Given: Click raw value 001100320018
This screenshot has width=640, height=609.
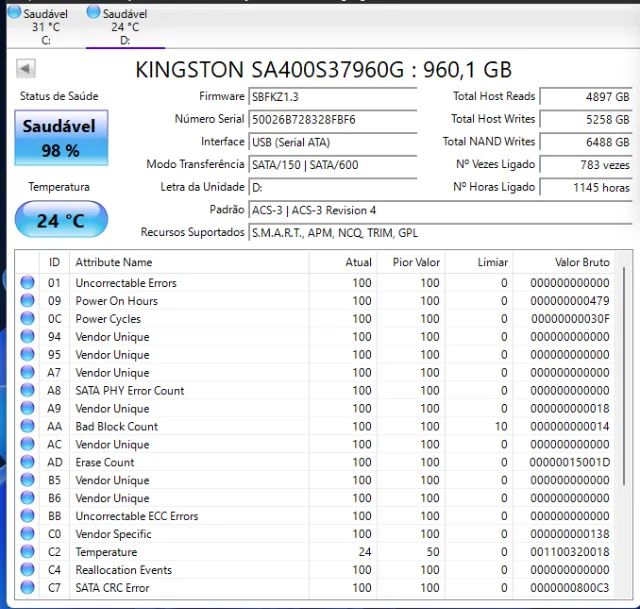Looking at the screenshot, I should point(570,552).
